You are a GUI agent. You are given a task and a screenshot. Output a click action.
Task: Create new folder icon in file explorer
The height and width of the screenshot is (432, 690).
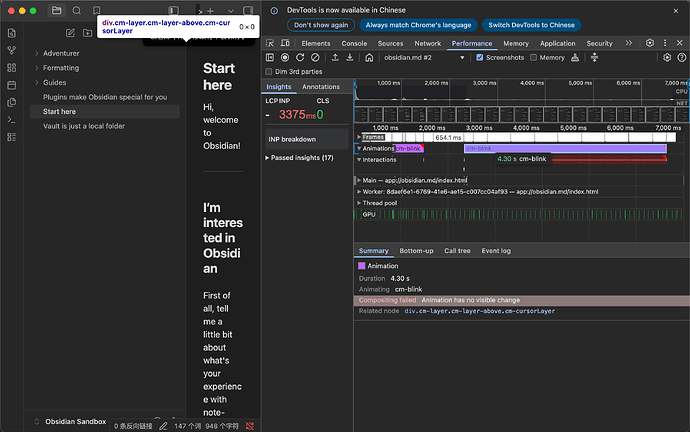[x=87, y=33]
